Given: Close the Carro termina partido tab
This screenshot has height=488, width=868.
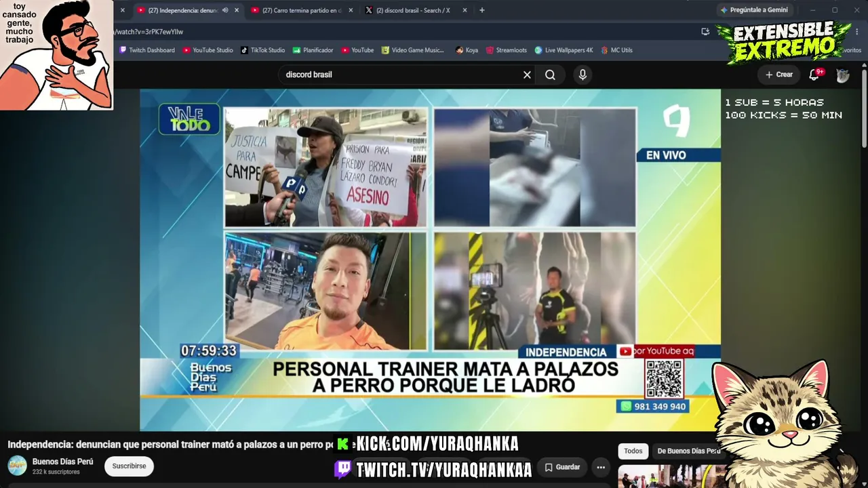Looking at the screenshot, I should pyautogui.click(x=351, y=10).
